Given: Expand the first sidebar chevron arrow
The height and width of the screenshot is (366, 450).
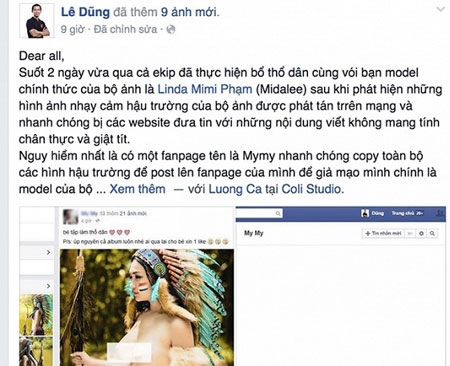Looking at the screenshot, I should (48, 252).
